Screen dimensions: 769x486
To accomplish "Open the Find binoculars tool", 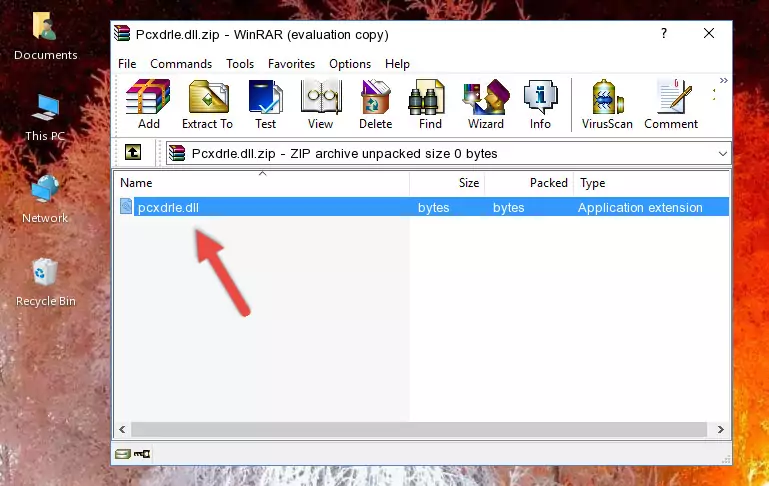I will coord(430,104).
